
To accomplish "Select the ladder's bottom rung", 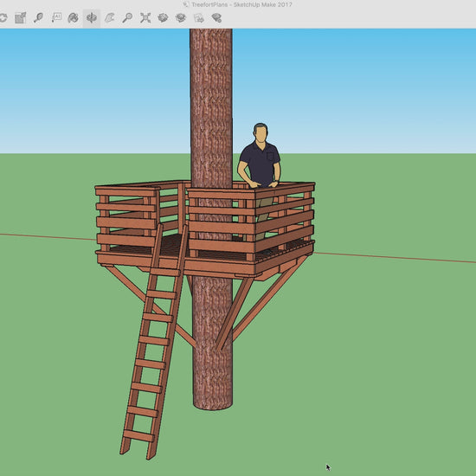I will coord(138,435).
